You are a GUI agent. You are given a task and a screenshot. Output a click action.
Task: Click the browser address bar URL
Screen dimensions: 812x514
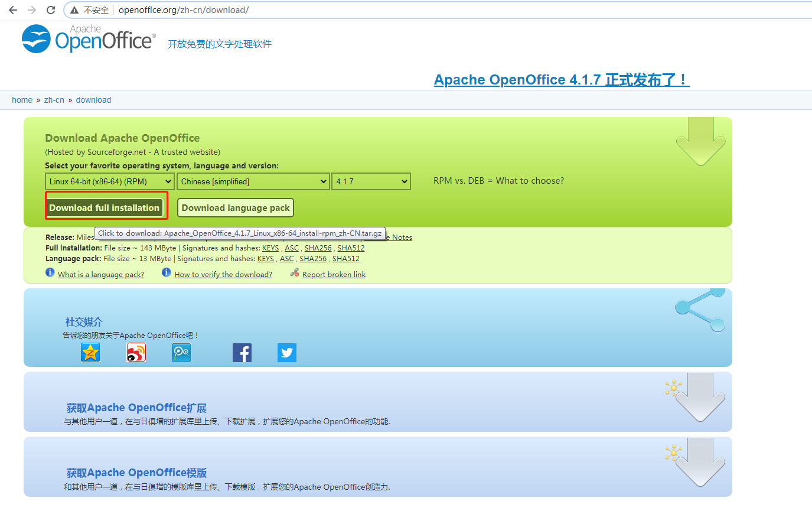[x=184, y=10]
